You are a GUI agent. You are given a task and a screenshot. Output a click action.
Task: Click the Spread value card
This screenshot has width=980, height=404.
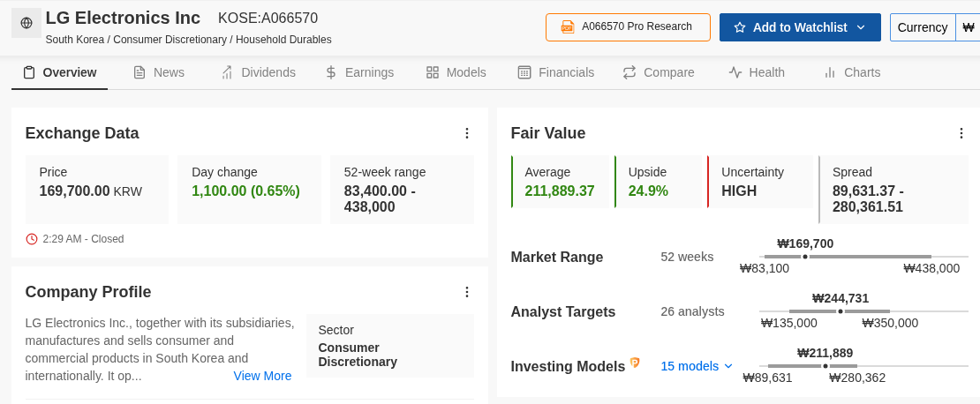(x=893, y=189)
